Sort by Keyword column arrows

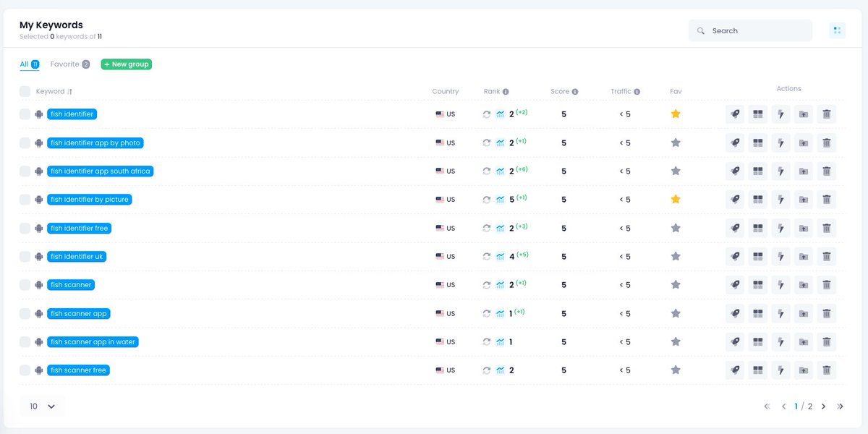click(70, 92)
